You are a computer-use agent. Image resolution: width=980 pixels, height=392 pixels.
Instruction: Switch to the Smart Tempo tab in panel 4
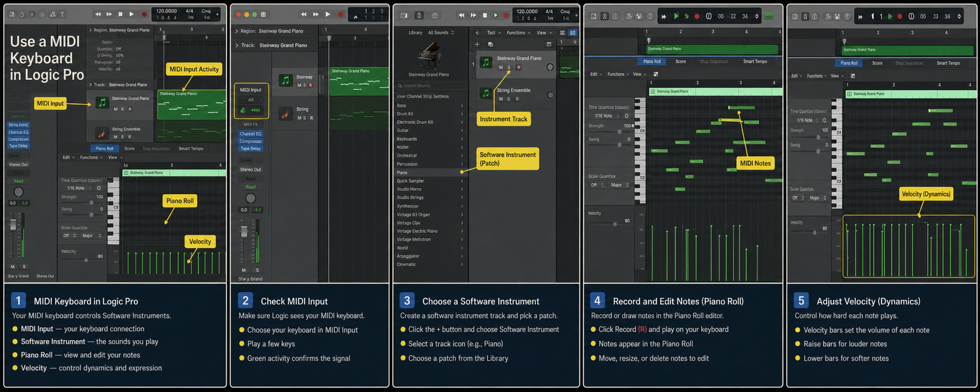[755, 61]
